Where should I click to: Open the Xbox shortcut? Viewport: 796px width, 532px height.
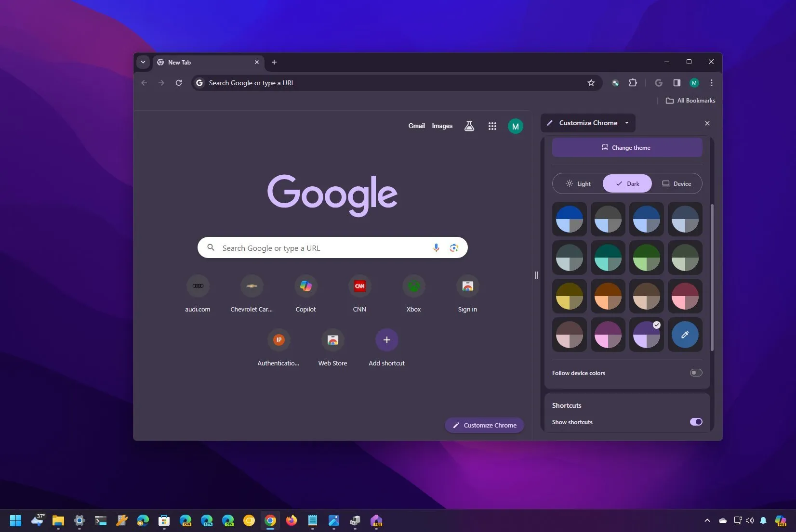[414, 294]
